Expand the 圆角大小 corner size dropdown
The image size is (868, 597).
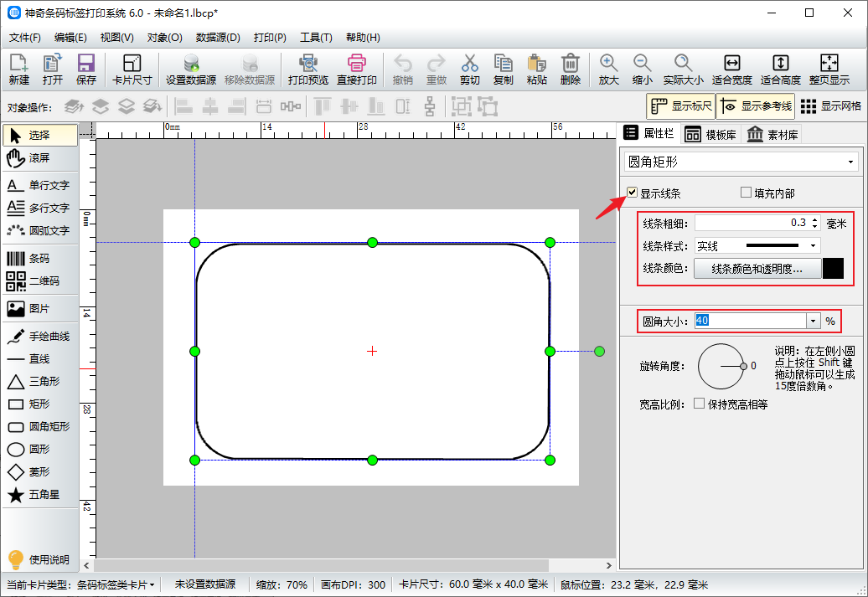813,321
